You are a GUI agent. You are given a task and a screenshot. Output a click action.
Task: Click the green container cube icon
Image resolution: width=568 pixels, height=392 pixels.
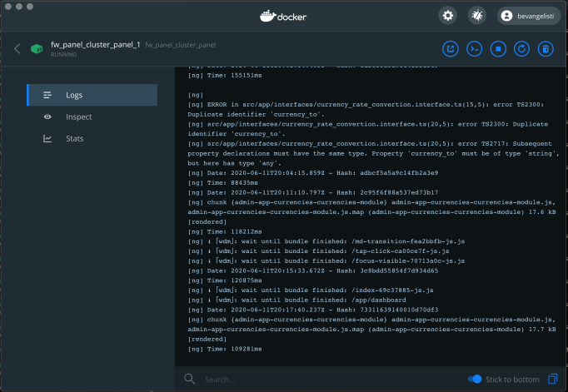coord(37,49)
